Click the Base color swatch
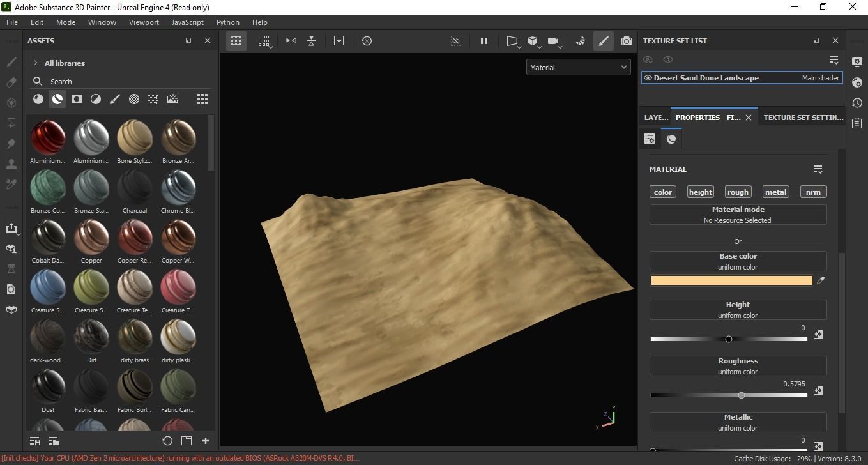This screenshot has width=868, height=465. tap(731, 280)
